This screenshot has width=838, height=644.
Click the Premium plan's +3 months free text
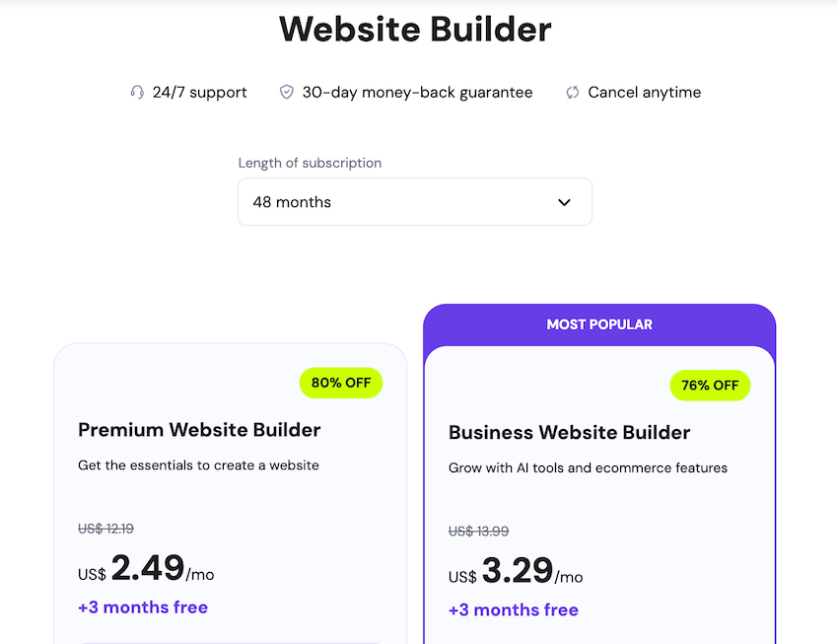tap(143, 608)
